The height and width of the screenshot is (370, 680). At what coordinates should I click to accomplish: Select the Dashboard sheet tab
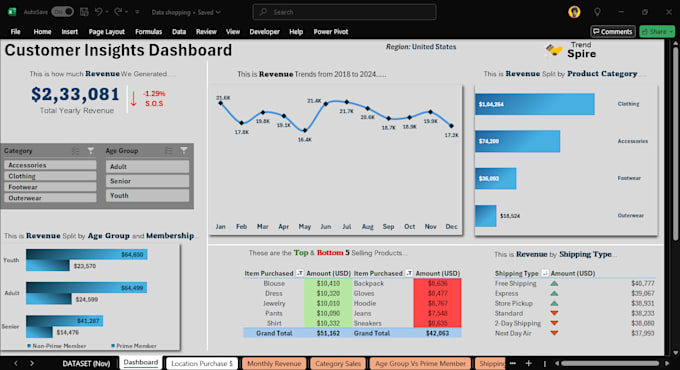(x=141, y=362)
